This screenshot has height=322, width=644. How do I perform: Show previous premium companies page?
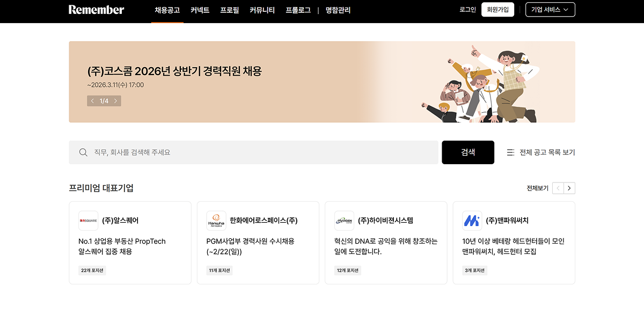coord(558,188)
